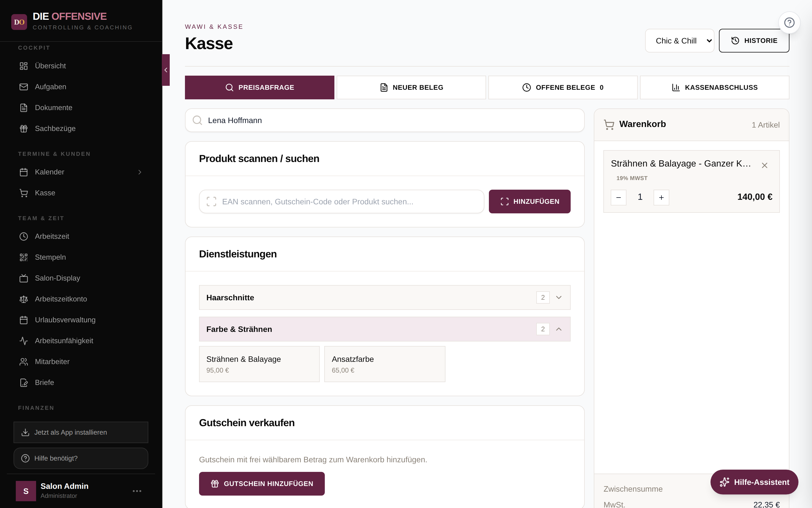Go to Dokumente in the sidebar
This screenshot has width=812, height=508.
point(81,108)
